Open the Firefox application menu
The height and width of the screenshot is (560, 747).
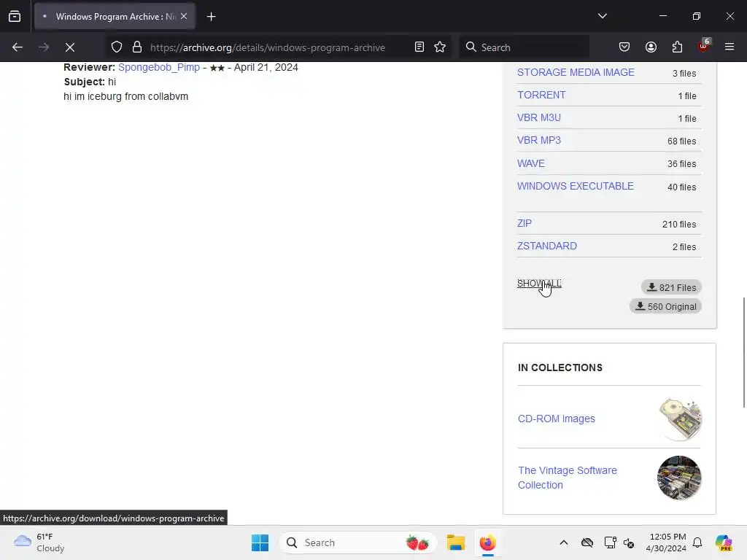click(x=729, y=47)
